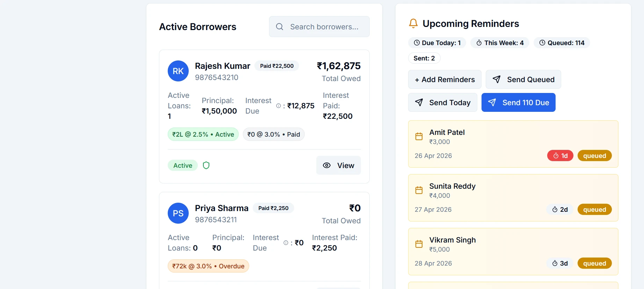Image resolution: width=644 pixels, height=289 pixels.
Task: Click the RK avatar circle
Action: point(178,71)
